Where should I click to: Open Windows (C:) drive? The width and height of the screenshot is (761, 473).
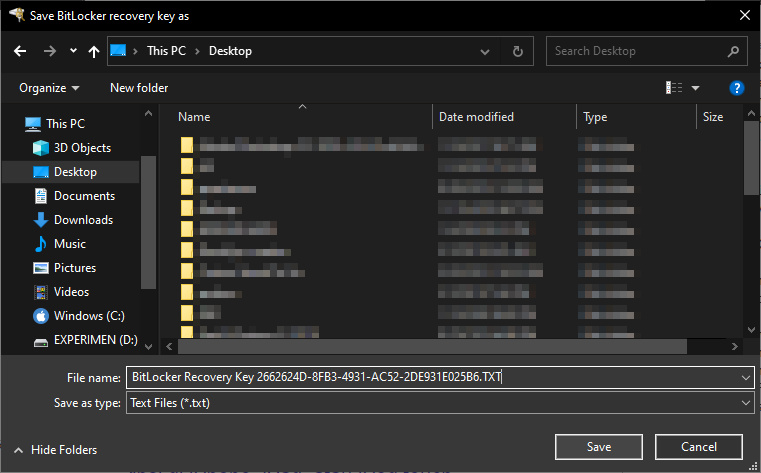click(x=89, y=316)
